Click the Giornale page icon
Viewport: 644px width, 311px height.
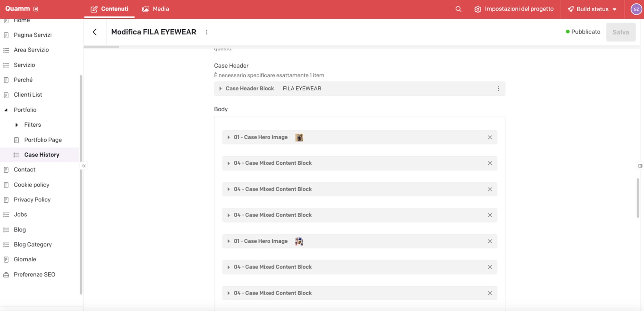click(6, 260)
